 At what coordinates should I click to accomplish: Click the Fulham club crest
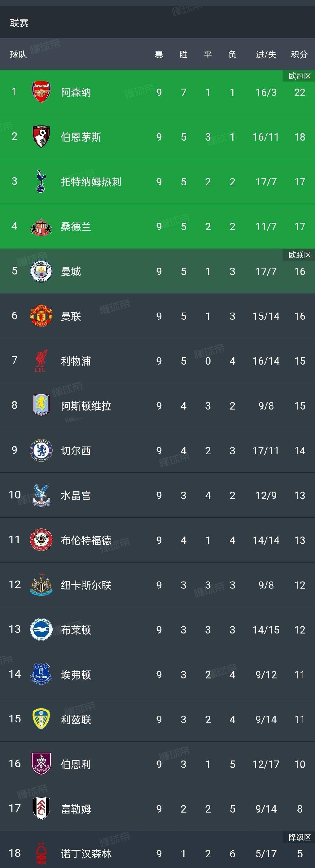coord(41,809)
